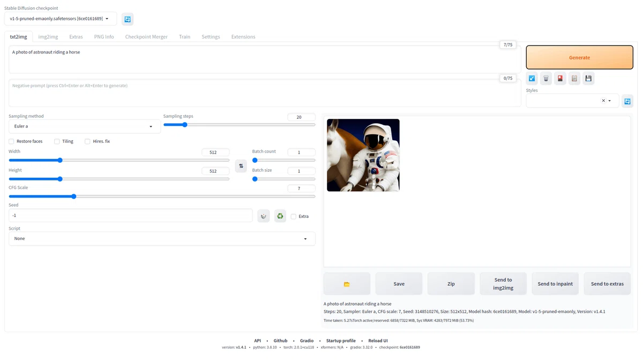Click the trash can clear prompt icon
The height and width of the screenshot is (364, 643).
(x=546, y=78)
